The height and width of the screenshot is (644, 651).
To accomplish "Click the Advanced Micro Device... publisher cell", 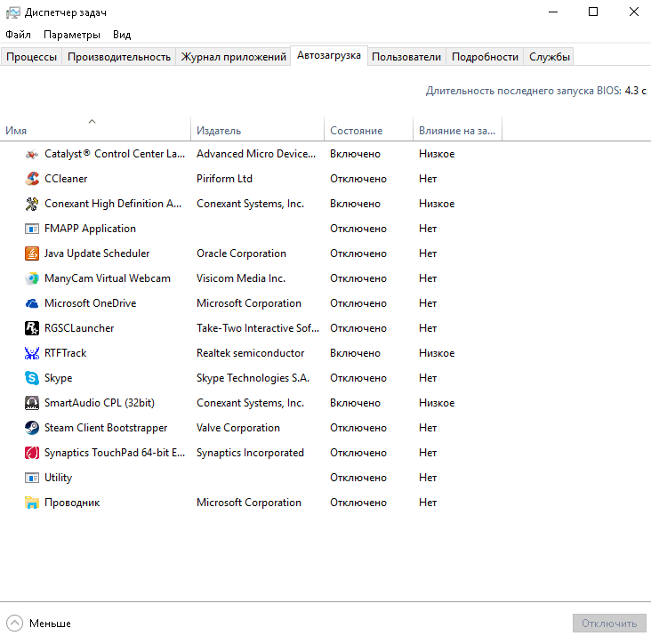I will [256, 154].
